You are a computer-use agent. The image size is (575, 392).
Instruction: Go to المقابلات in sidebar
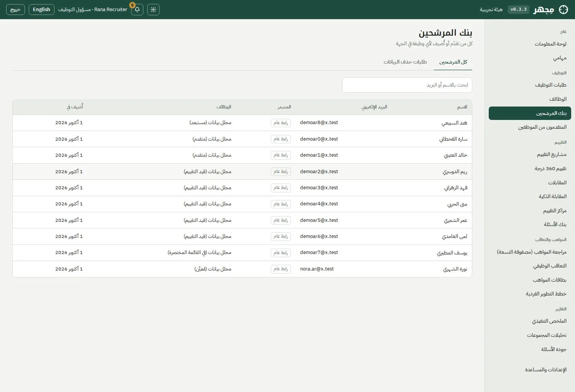[530, 183]
